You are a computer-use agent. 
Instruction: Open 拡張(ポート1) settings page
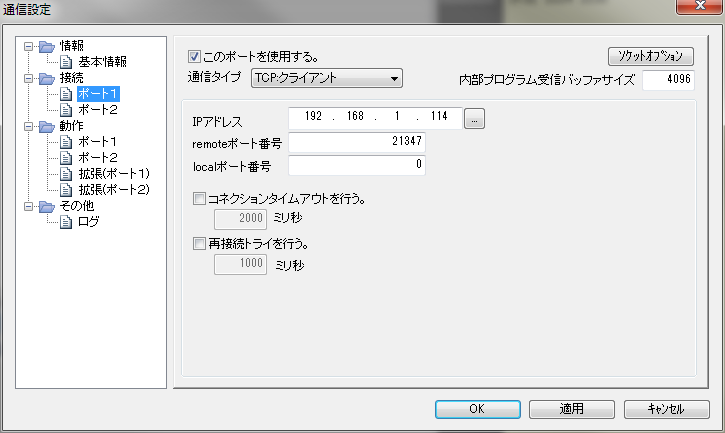tap(114, 174)
